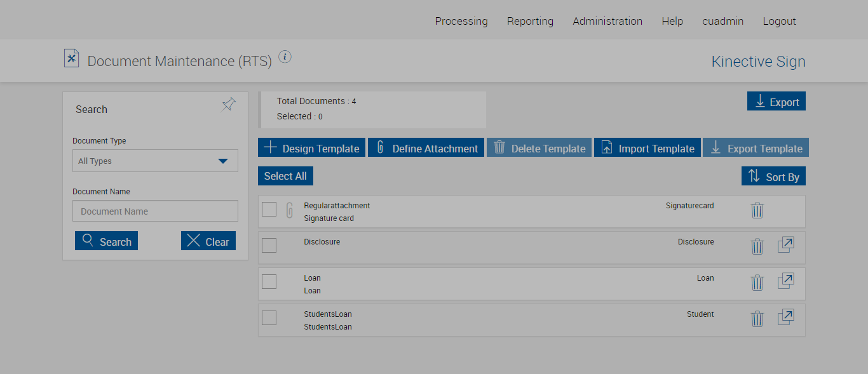Open the Loan template via pop-out icon

point(786,281)
